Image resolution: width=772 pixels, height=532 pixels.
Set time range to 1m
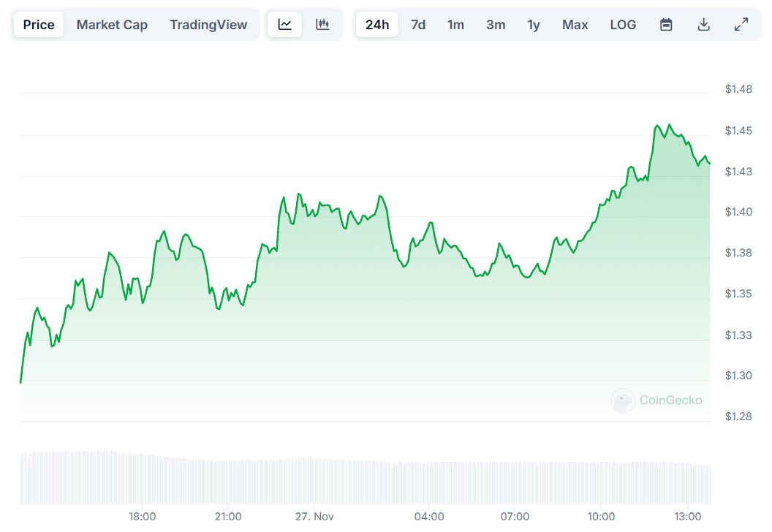point(455,25)
